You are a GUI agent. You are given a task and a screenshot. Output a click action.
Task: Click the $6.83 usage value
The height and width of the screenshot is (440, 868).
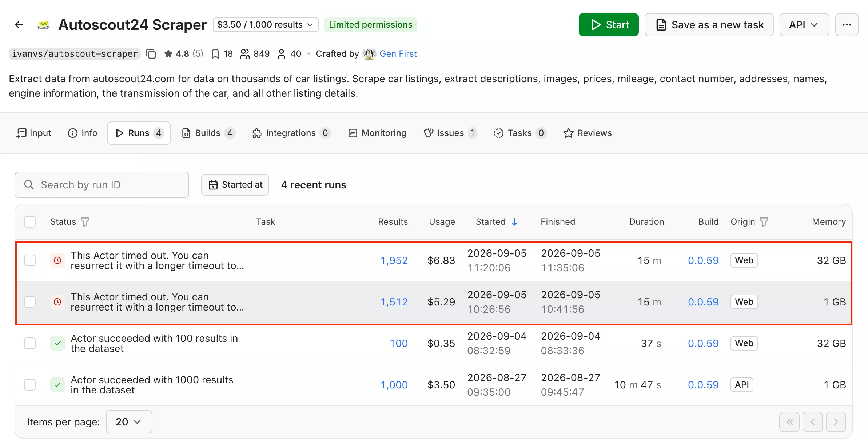pyautogui.click(x=441, y=260)
